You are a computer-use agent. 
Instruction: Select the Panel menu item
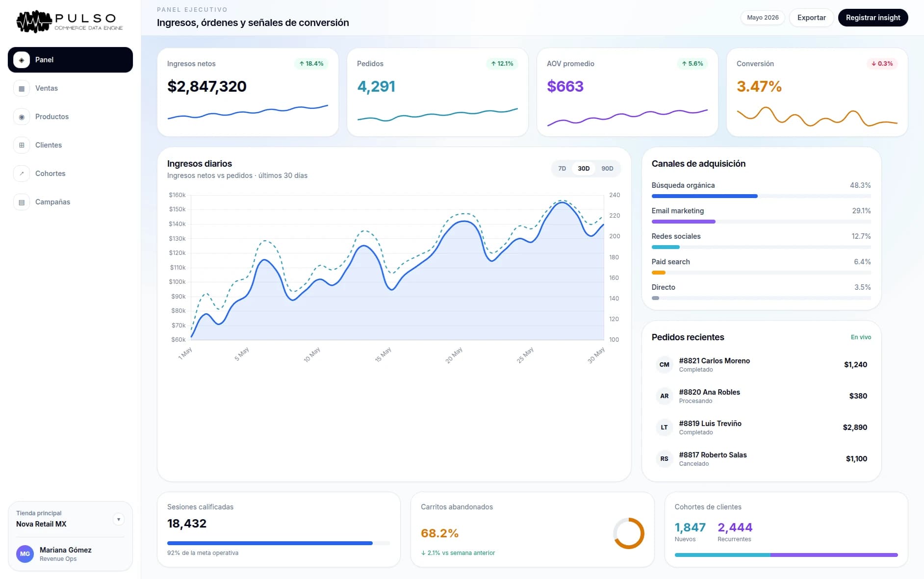[70, 60]
